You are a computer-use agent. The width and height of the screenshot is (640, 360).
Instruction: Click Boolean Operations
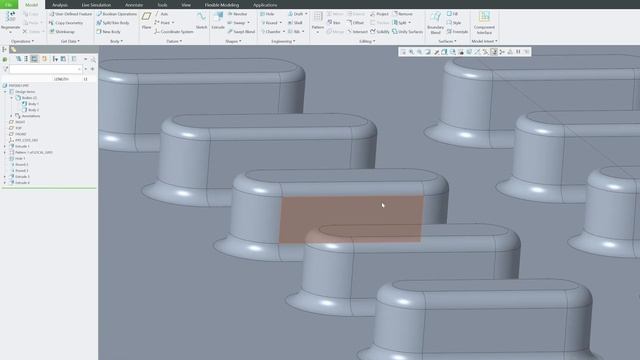(x=116, y=14)
